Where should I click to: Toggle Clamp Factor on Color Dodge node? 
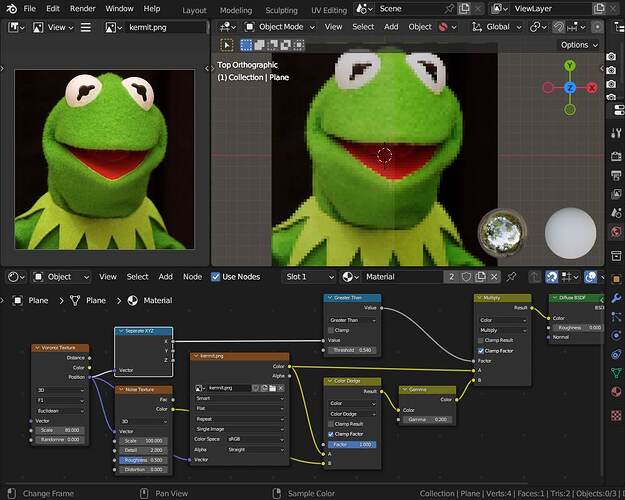[331, 434]
